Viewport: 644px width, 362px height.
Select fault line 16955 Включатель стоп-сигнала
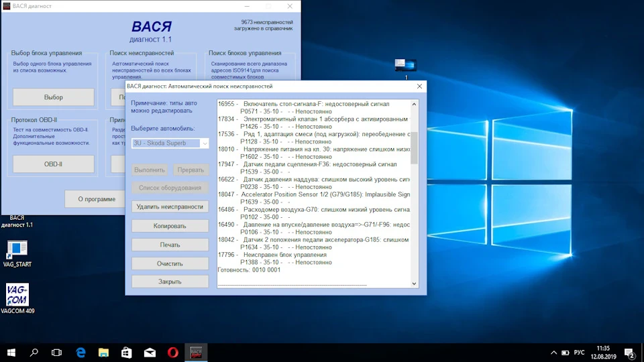[303, 104]
